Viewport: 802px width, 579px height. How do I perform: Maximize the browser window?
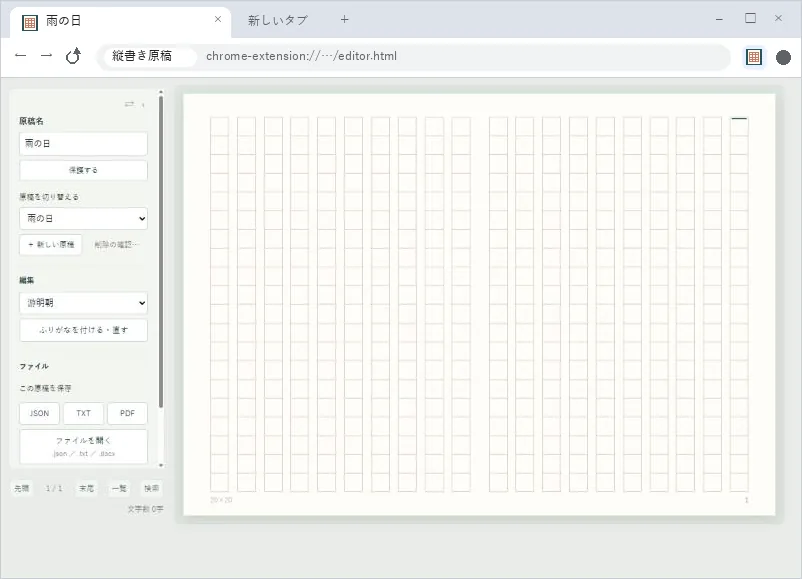pos(750,18)
